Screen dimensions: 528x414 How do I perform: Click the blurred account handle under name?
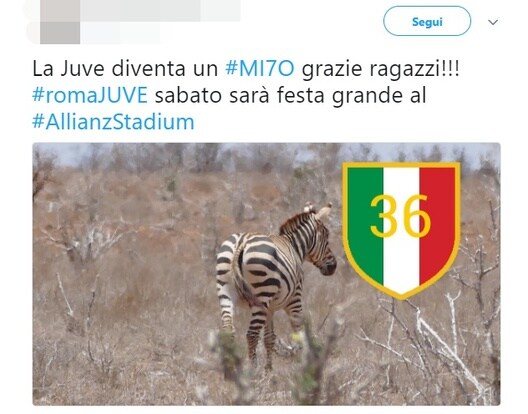120,33
